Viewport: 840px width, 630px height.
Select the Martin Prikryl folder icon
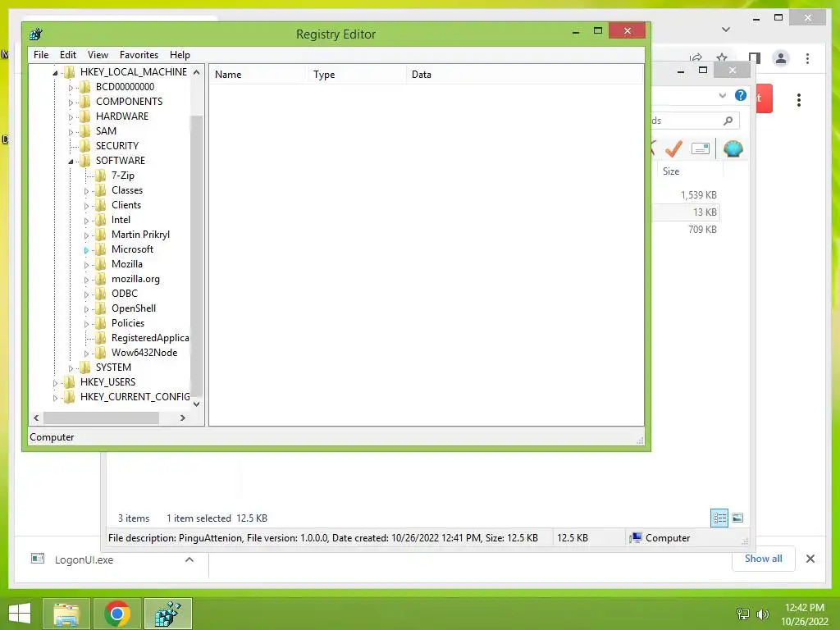[101, 234]
